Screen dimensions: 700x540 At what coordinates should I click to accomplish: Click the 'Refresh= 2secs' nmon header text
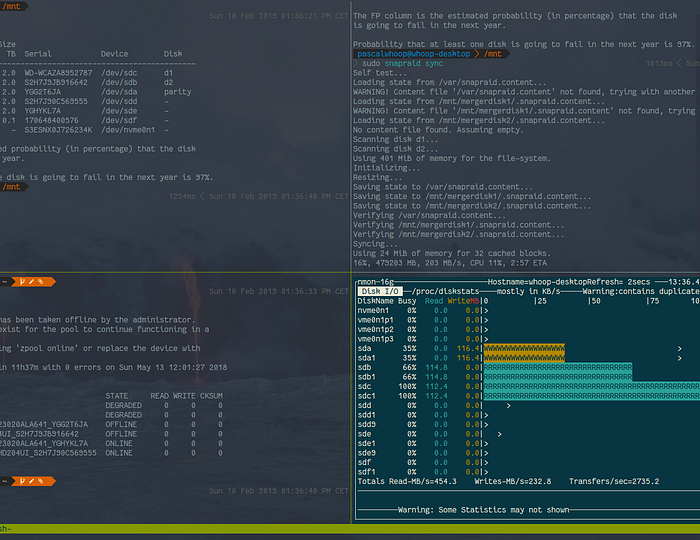619,282
